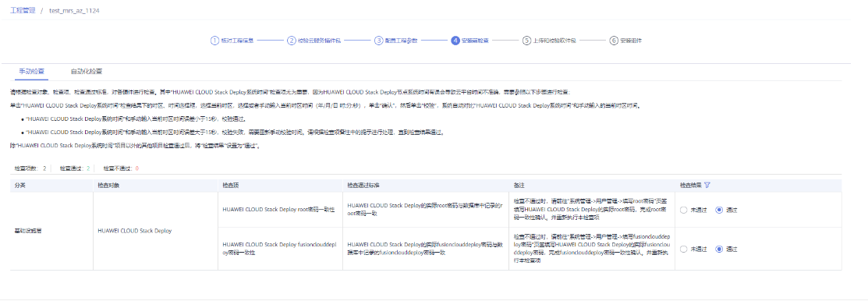868x301 pixels.
Task: Click the step 2 circle icon
Action: click(x=291, y=41)
